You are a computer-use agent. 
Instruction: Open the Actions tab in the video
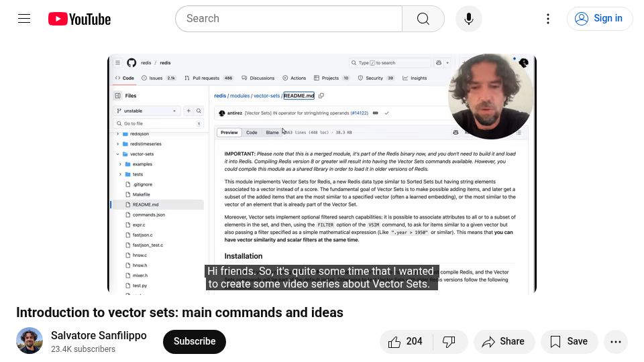(294, 78)
